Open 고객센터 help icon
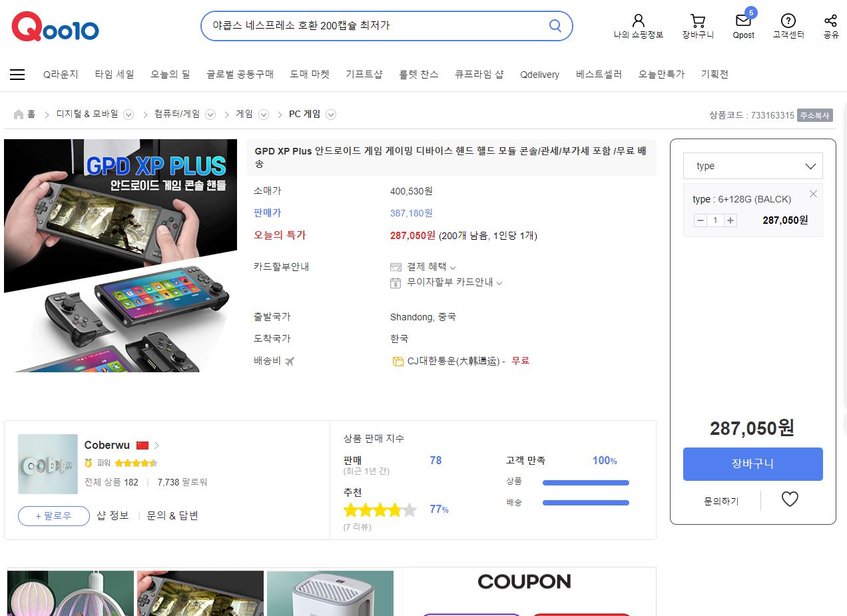 (788, 21)
